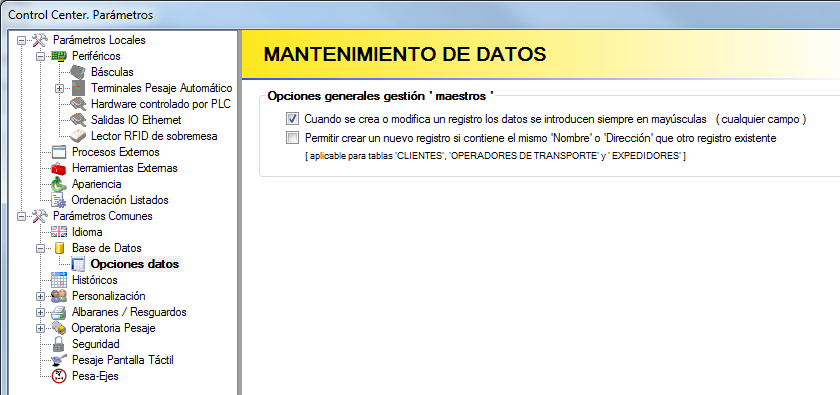This screenshot has height=395, width=840.
Task: Open Seguridad via the padlock icon
Action: 58,344
